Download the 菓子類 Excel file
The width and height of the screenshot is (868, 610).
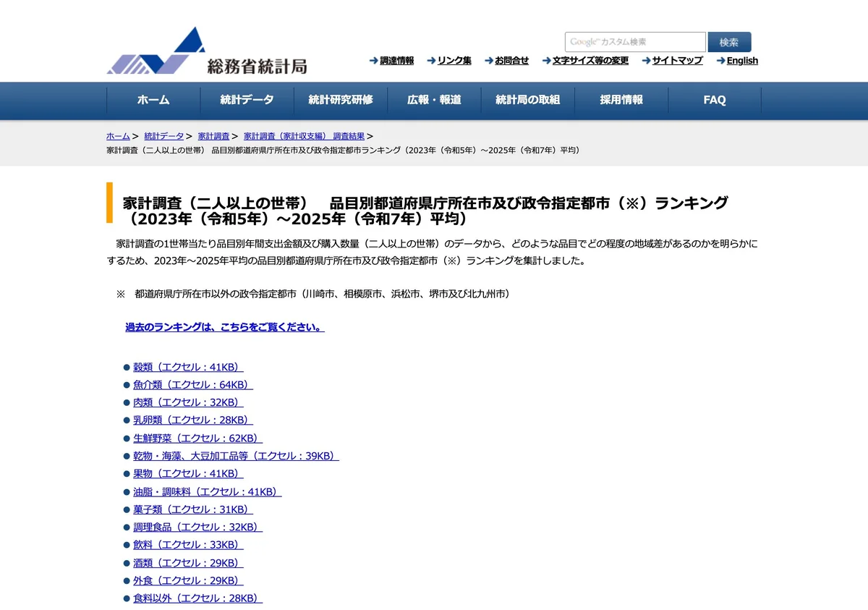[x=193, y=509]
